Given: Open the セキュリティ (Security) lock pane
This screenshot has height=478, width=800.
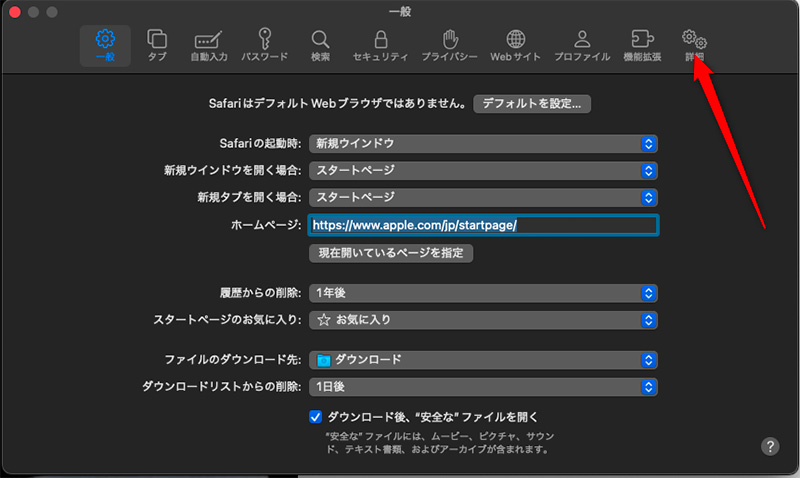Looking at the screenshot, I should point(381,45).
